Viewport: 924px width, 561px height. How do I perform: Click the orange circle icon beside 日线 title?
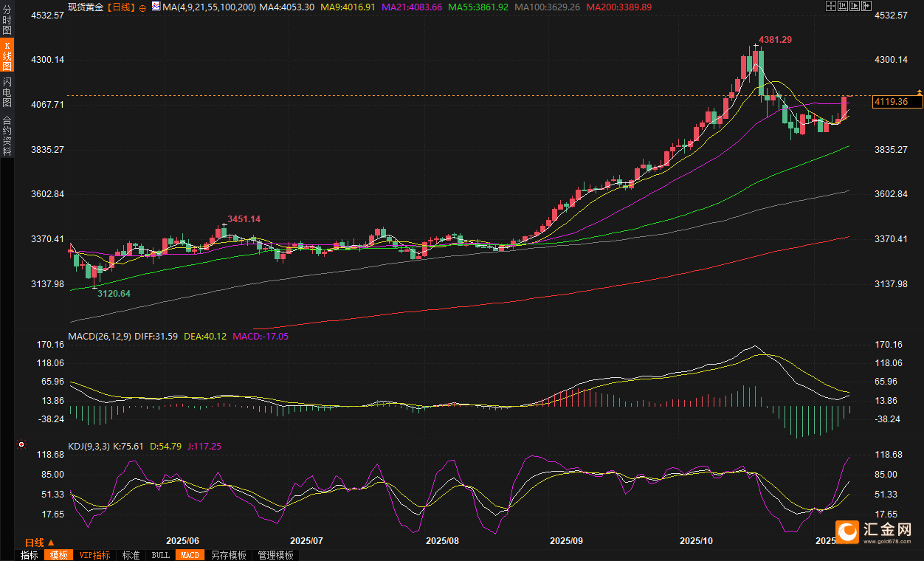(143, 7)
